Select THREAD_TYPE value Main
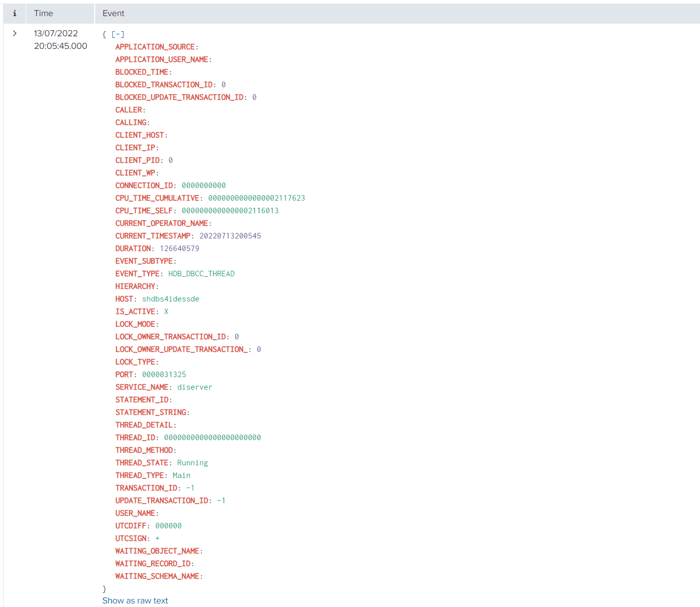The width and height of the screenshot is (700, 607). pyautogui.click(x=181, y=475)
